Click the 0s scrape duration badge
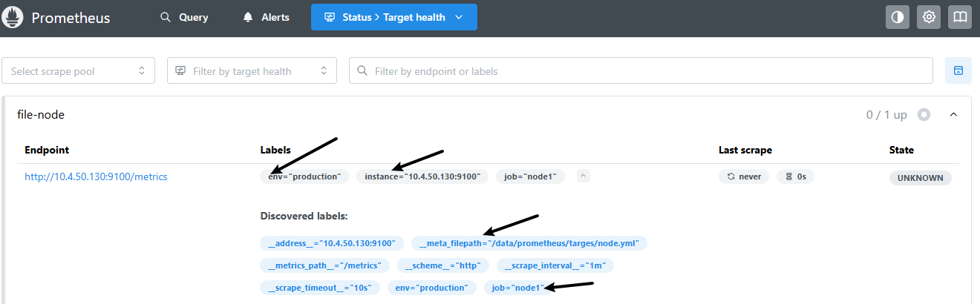Screen dimensions: 980x304 coord(796,177)
